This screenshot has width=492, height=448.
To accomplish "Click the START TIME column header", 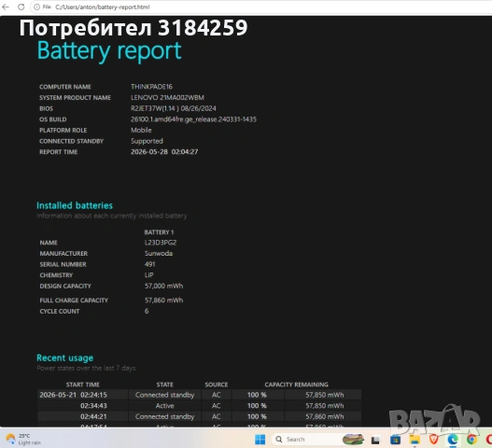I will coord(83,385).
